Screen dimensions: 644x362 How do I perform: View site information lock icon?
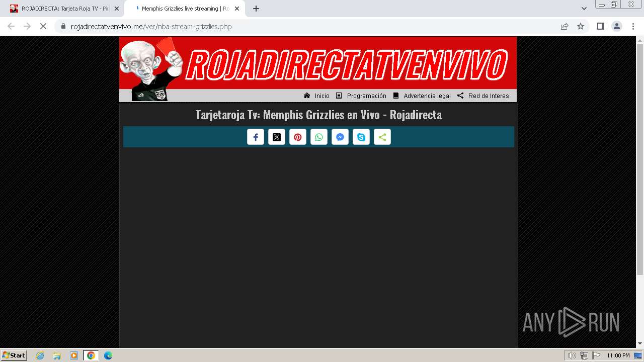(x=63, y=26)
